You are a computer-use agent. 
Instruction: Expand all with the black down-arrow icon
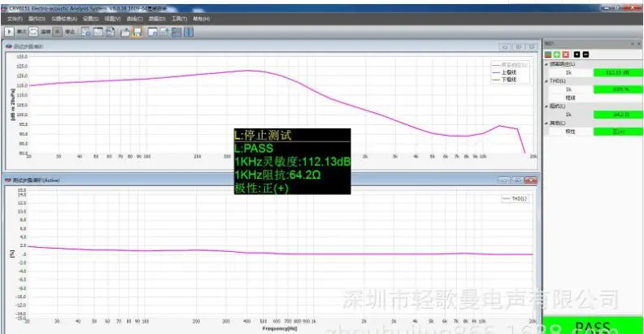pyautogui.click(x=577, y=54)
